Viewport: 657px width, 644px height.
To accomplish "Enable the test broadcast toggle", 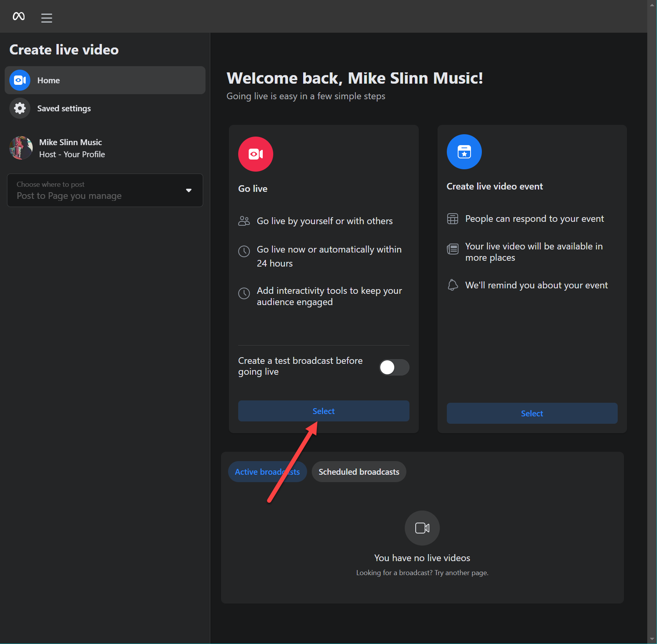I will click(x=394, y=367).
